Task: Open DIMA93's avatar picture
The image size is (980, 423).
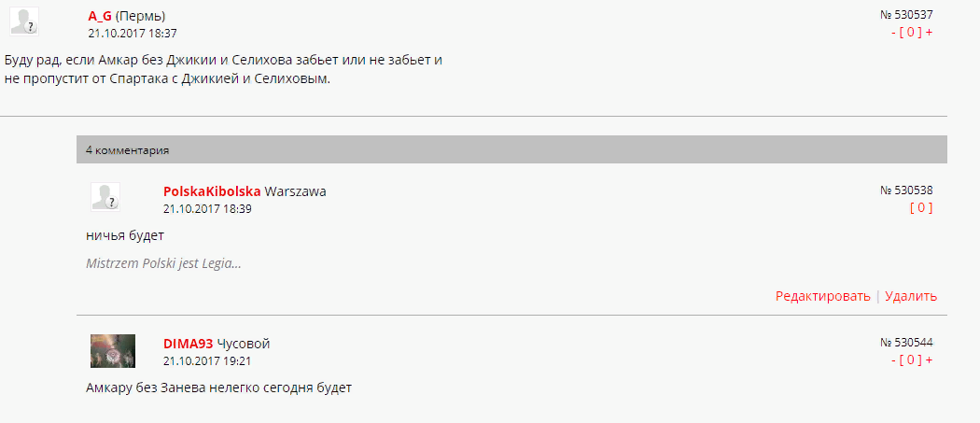Action: tap(113, 350)
